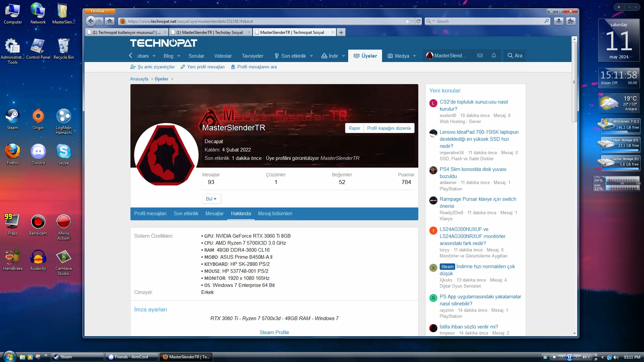This screenshot has width=644, height=362.
Task: Open topic PS4 Slim konsolda disk yuvası bozuldu
Action: pyautogui.click(x=473, y=173)
